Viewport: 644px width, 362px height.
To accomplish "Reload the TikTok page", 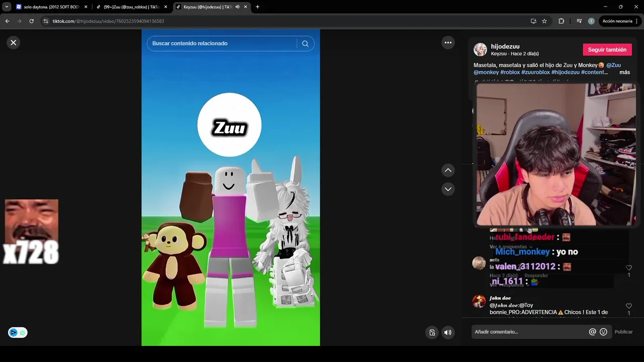I will 31,21.
